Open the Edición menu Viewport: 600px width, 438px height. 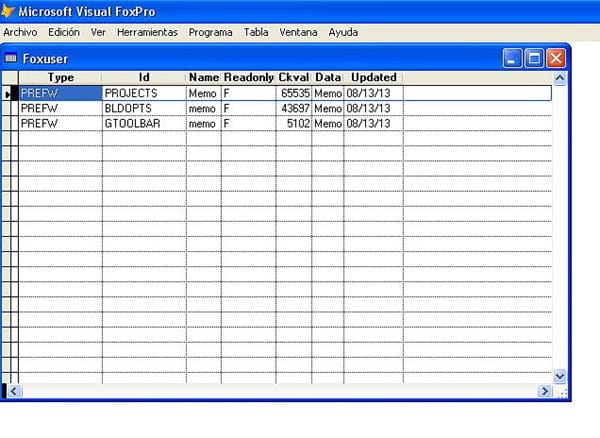(64, 33)
